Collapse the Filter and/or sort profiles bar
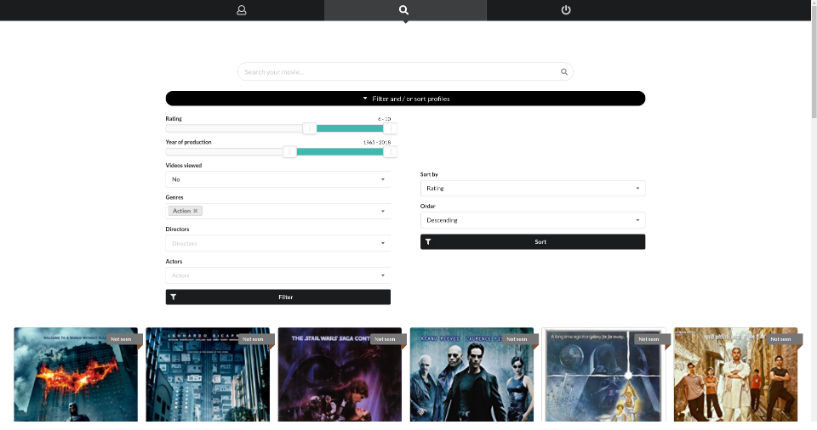Viewport: 817px width, 430px height. pyautogui.click(x=405, y=99)
